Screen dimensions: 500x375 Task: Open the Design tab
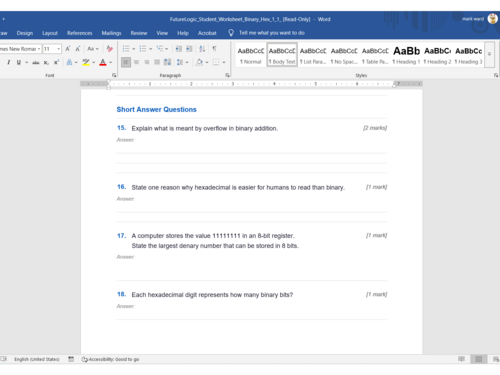[25, 33]
